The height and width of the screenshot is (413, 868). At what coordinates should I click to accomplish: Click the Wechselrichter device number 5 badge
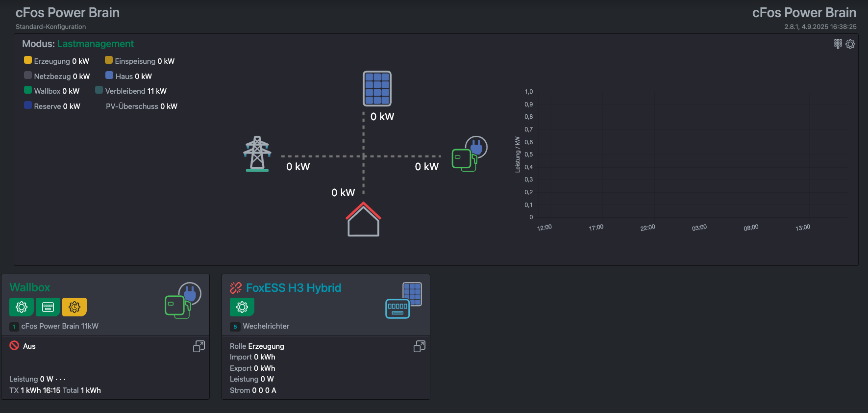coord(235,327)
